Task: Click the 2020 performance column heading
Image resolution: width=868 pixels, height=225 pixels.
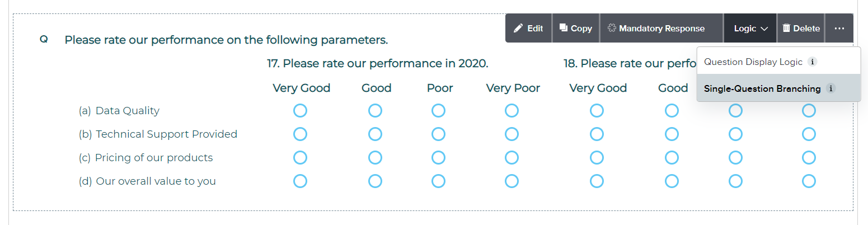Action: (378, 63)
